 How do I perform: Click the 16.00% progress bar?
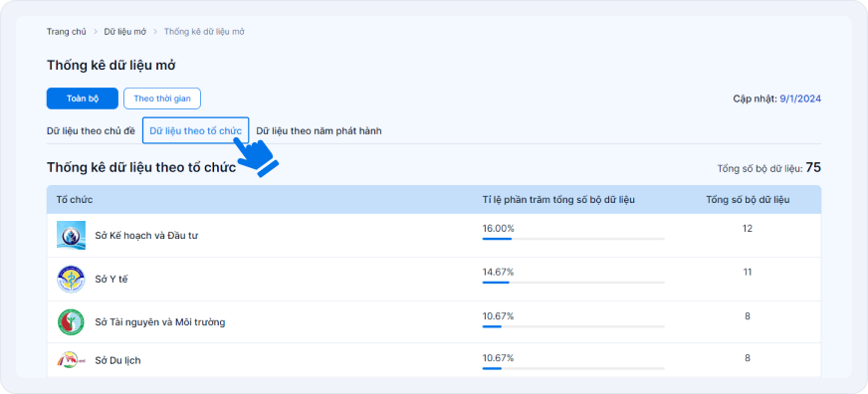click(x=573, y=239)
